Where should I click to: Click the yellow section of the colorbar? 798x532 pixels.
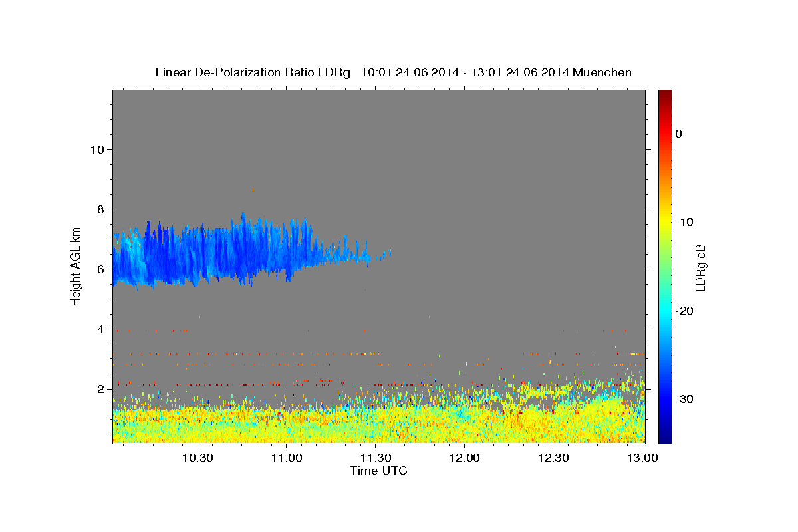665,222
